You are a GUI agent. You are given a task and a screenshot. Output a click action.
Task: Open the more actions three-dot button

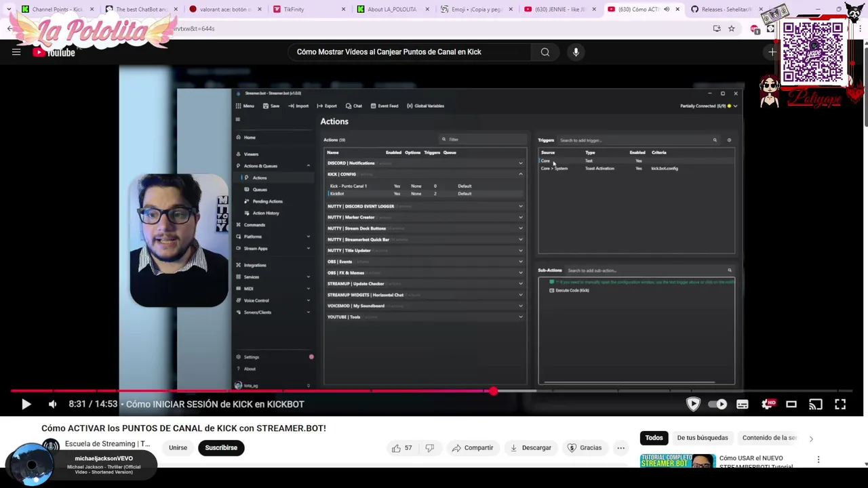click(620, 448)
